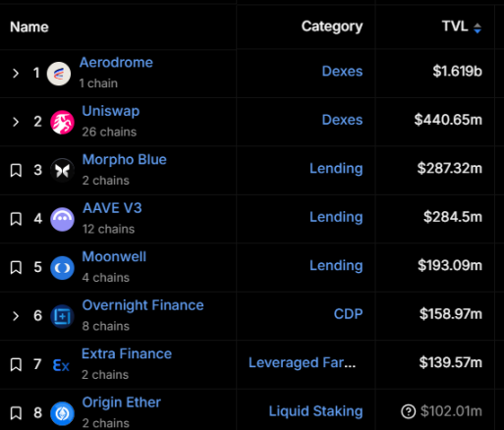Expand the Uniswap row chevron

[16, 122]
